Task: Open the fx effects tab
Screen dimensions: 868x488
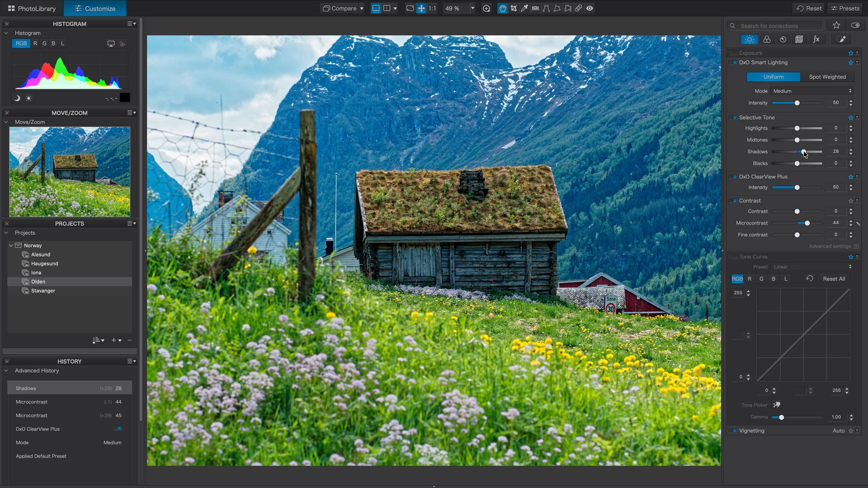Action: [x=816, y=39]
